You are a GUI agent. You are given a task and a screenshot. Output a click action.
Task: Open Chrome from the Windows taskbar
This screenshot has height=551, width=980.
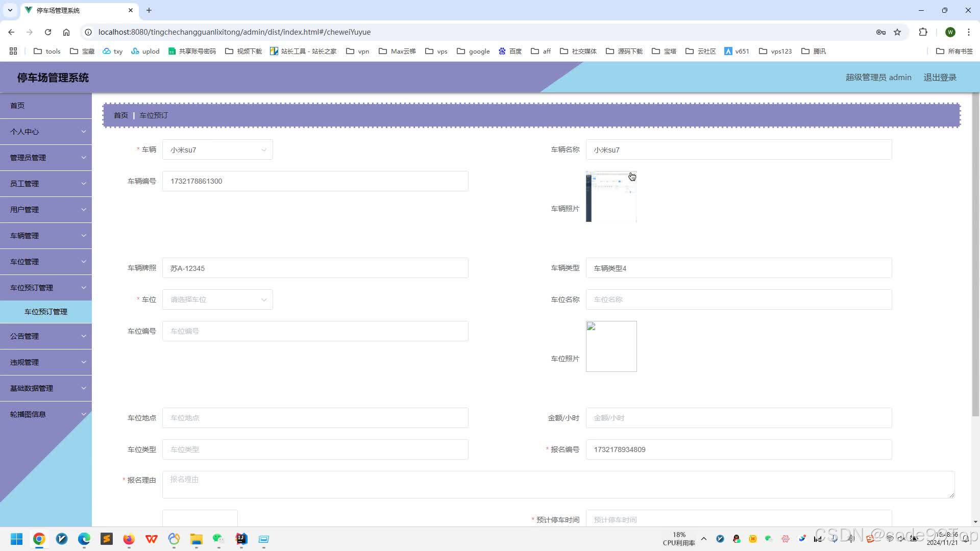pyautogui.click(x=39, y=539)
